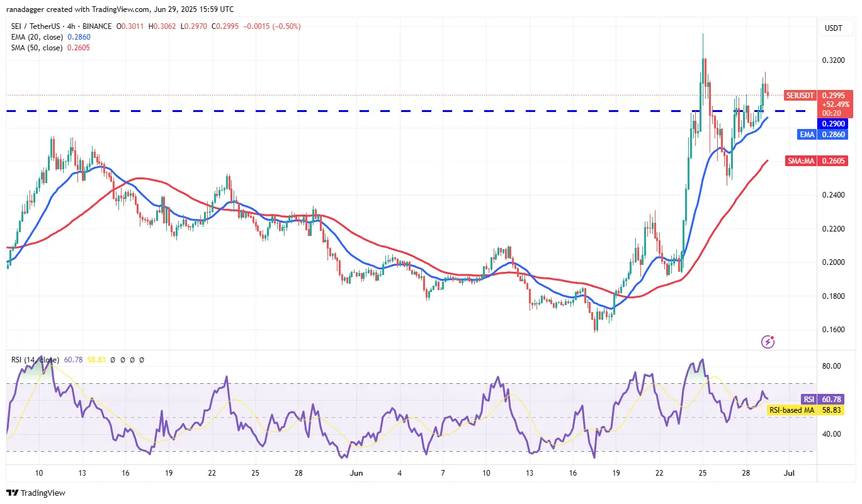Click the yellow RSI-based MA label tag
The height and width of the screenshot is (504, 862).
791,410
